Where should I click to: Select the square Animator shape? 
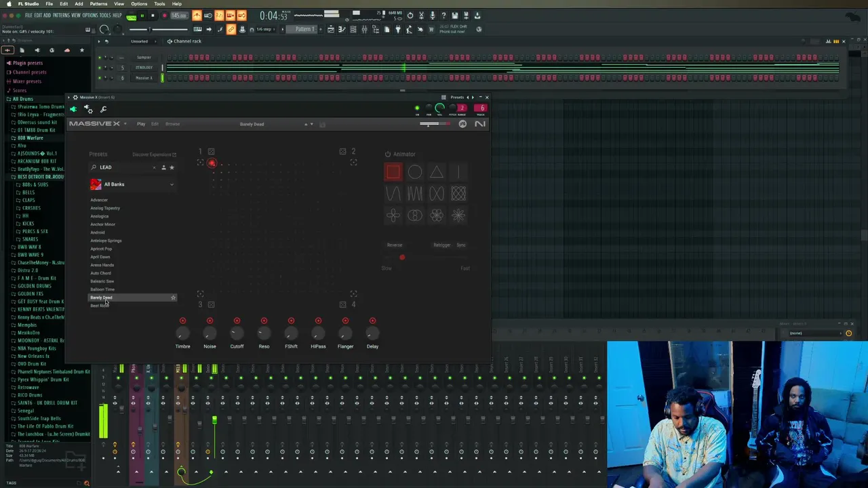(393, 172)
